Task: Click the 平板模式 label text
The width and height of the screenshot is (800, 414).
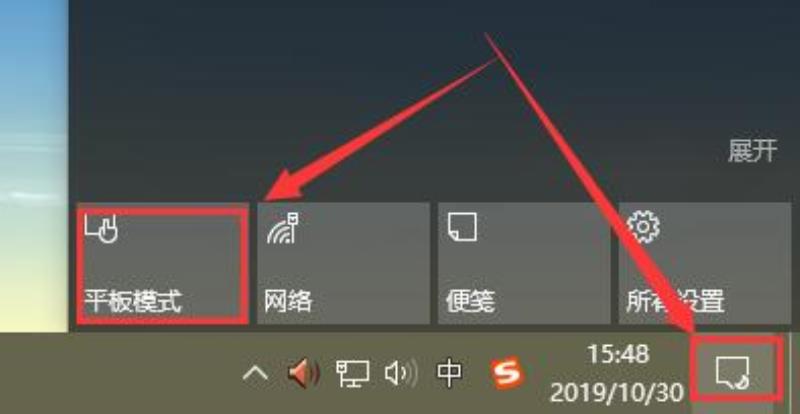Action: [x=134, y=301]
